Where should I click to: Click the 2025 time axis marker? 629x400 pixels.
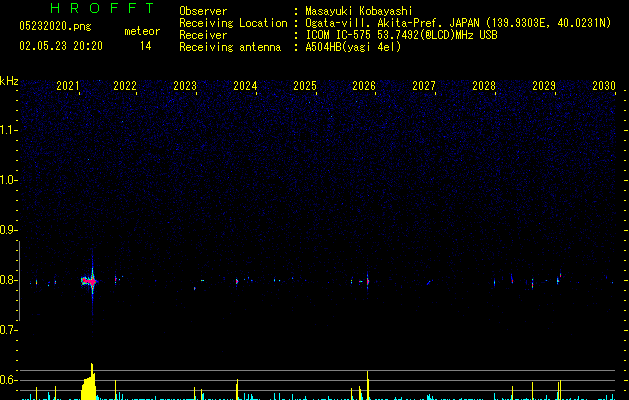coord(305,86)
